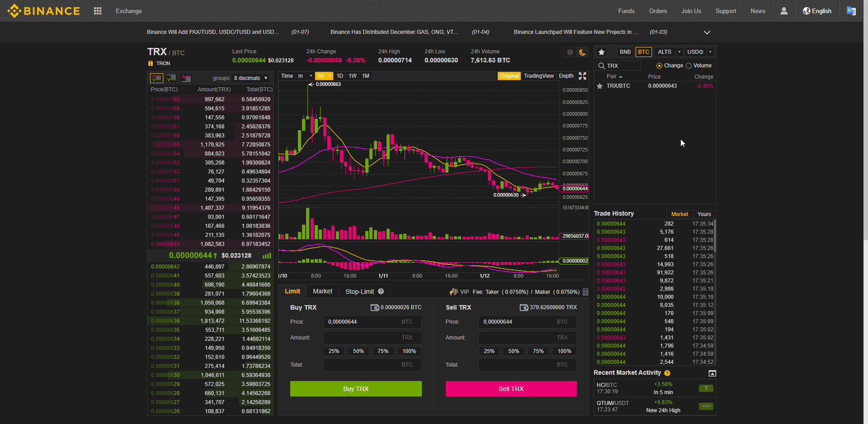This screenshot has width=868, height=424.
Task: Click the Sell TRX Price input field
Action: [x=528, y=322]
